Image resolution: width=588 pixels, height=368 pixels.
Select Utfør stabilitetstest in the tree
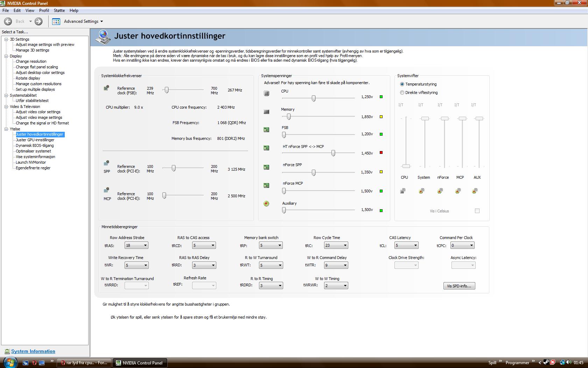coord(32,101)
